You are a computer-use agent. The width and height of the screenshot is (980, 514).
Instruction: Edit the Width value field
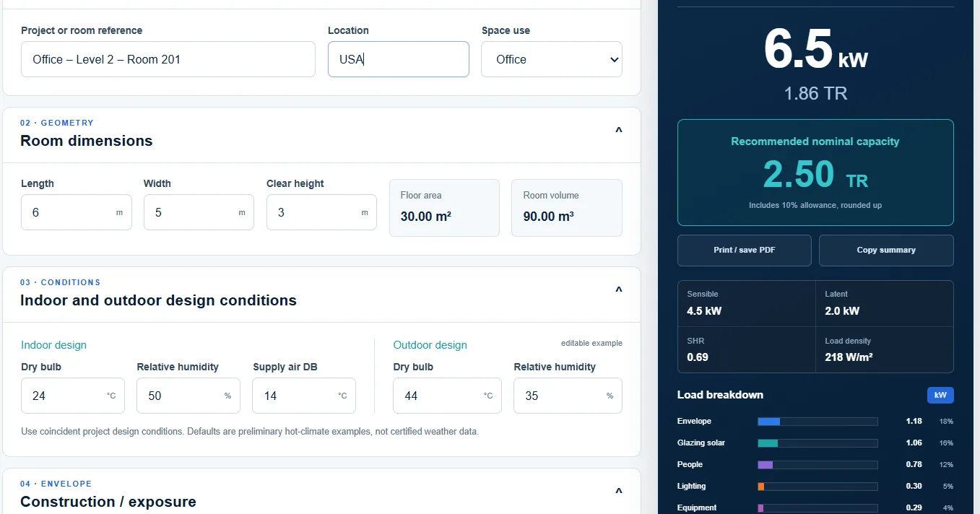tap(199, 212)
